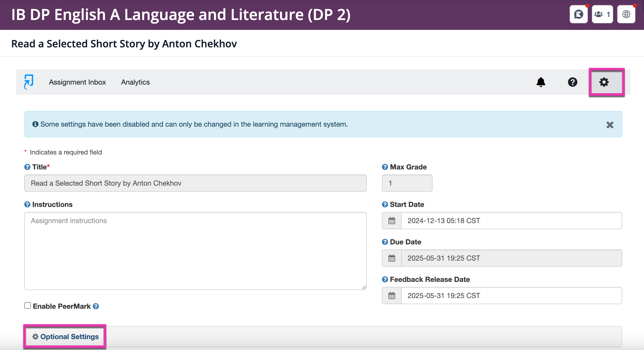
Task: Open the help question mark in toolbar
Action: [572, 82]
